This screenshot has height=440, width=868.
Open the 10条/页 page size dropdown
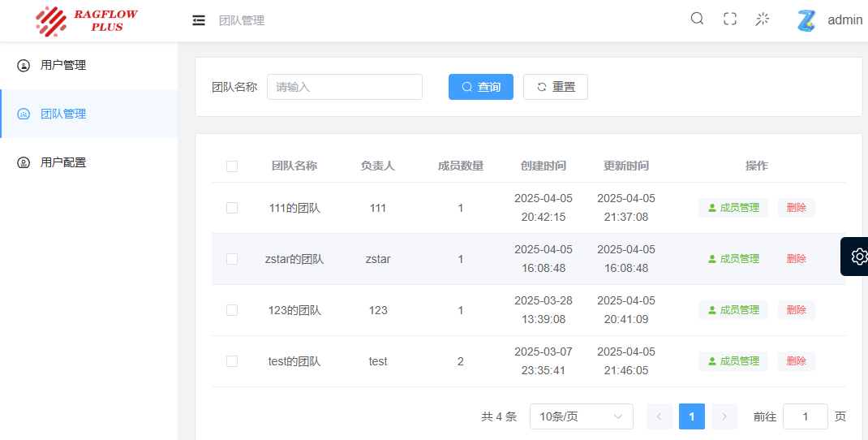click(x=582, y=416)
